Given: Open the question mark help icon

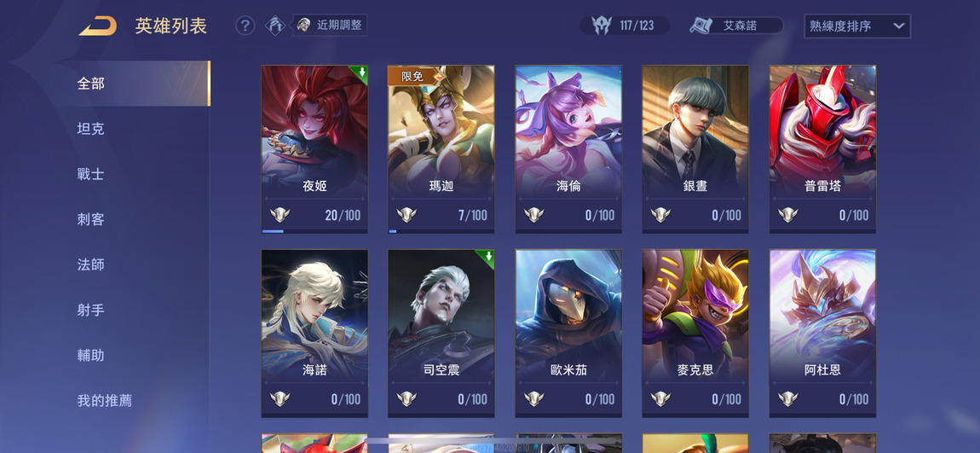Looking at the screenshot, I should click(x=245, y=26).
